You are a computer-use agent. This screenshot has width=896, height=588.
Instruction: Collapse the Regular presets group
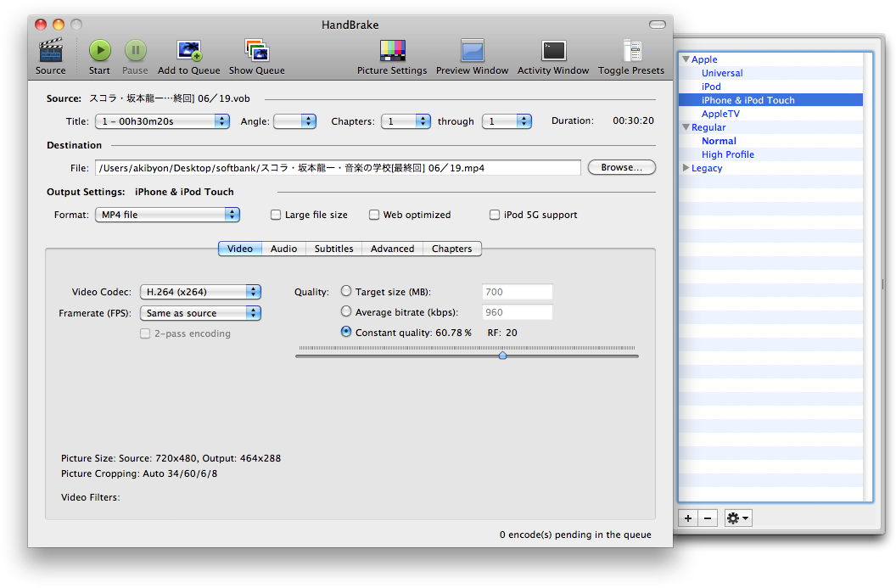686,127
